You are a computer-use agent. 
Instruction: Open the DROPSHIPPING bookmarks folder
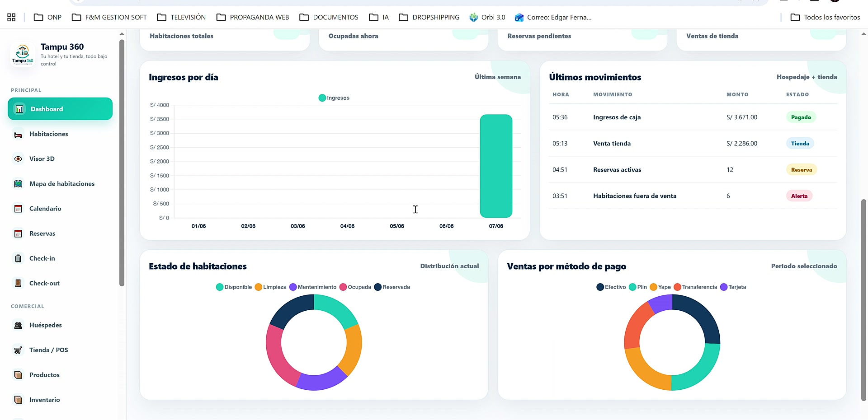click(429, 17)
